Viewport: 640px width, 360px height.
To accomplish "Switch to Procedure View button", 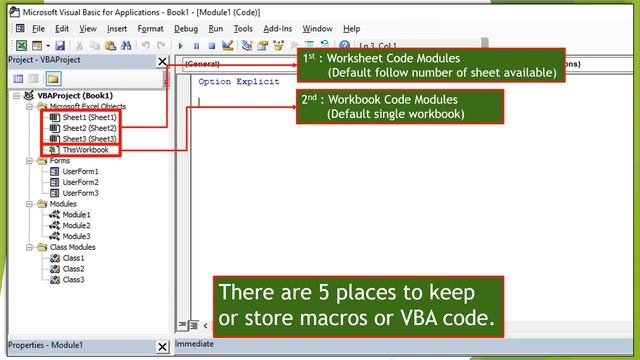I will 182,325.
